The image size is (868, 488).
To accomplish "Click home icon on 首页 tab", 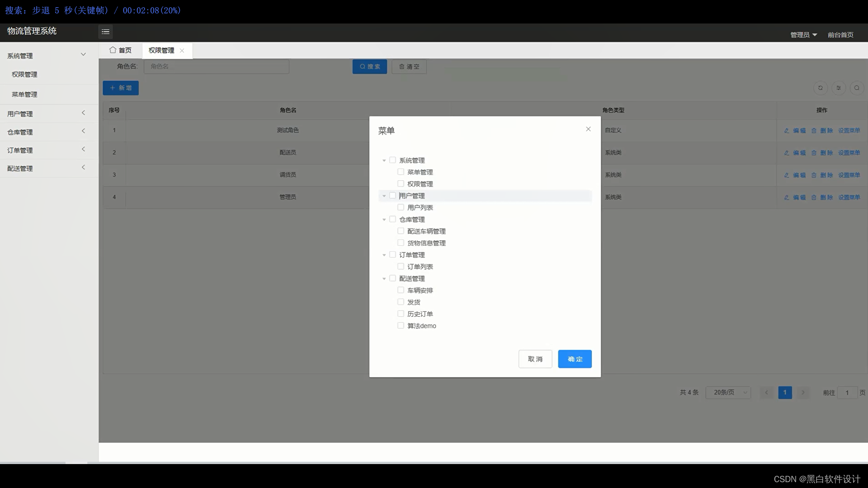I will point(113,50).
